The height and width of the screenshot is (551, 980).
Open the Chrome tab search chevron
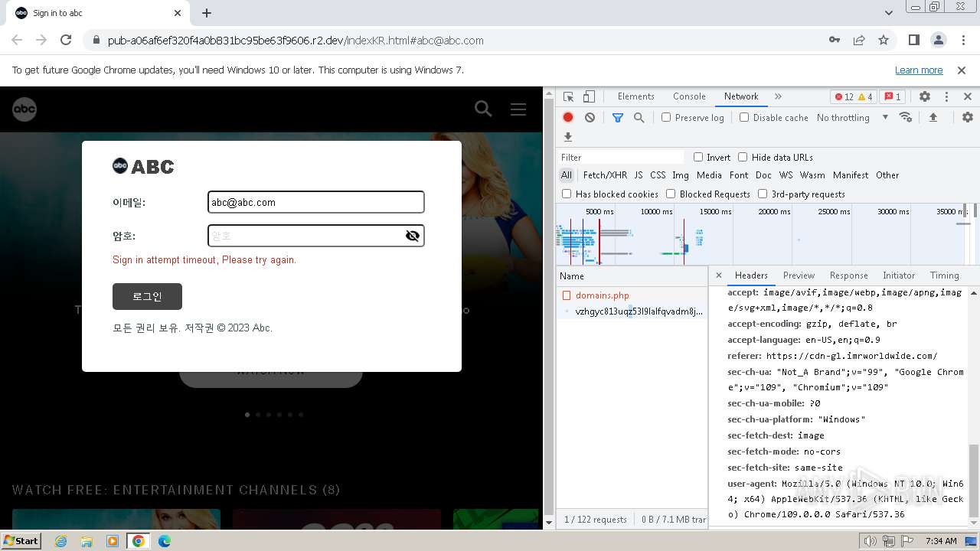[888, 13]
